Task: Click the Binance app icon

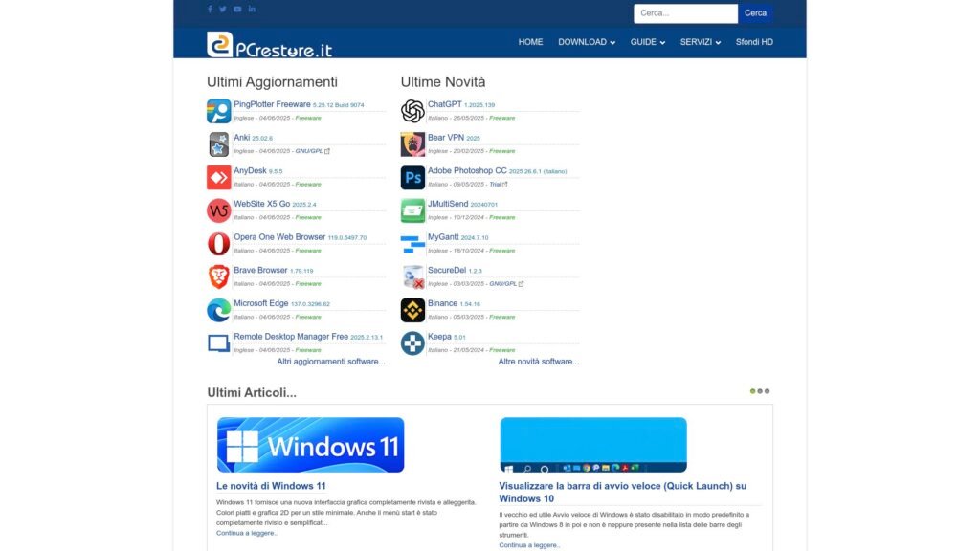Action: pyautogui.click(x=412, y=310)
